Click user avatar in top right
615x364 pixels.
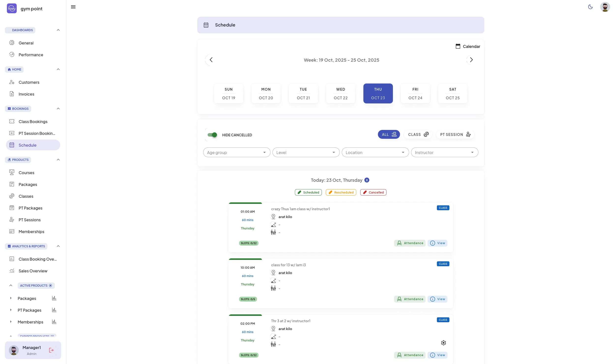605,7
